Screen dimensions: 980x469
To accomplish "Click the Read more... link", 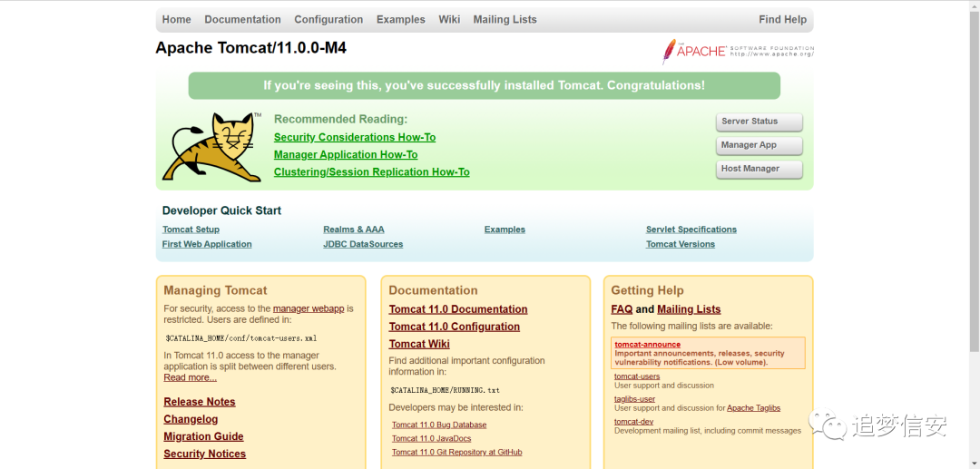I will click(x=190, y=377).
